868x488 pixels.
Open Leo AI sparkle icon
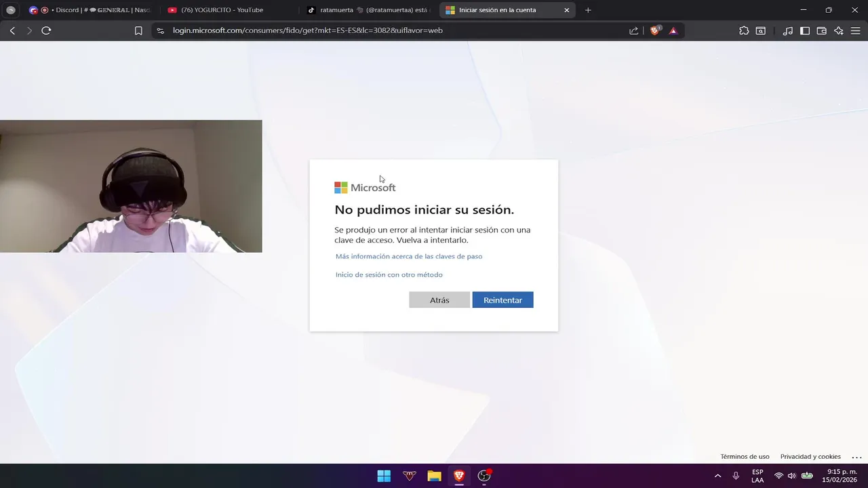pos(839,30)
